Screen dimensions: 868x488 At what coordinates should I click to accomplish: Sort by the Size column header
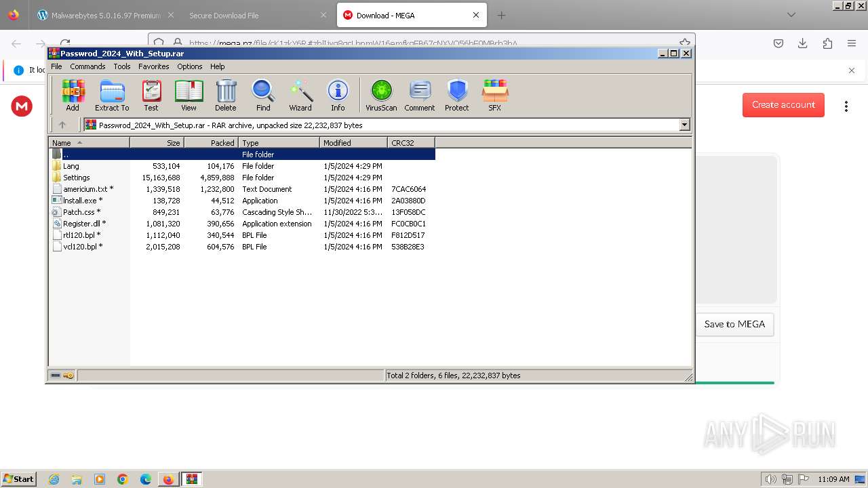point(157,143)
